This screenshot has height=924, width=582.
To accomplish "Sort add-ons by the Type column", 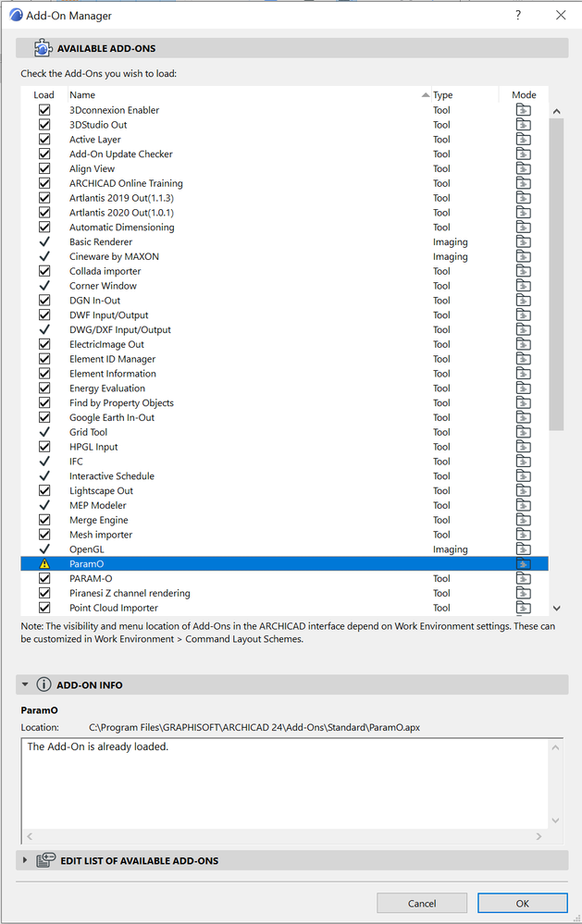I will pyautogui.click(x=463, y=94).
